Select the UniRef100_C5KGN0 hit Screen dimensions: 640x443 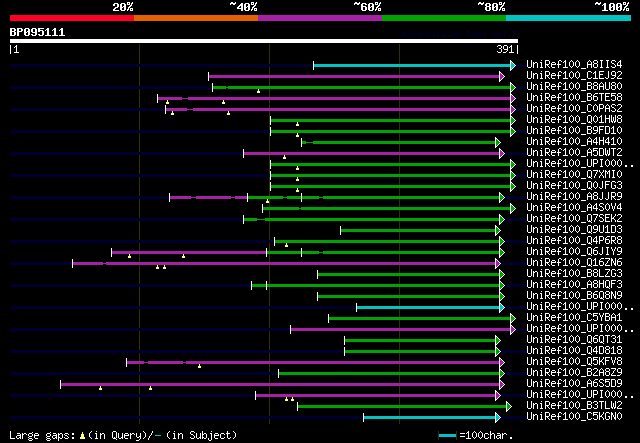click(574, 417)
